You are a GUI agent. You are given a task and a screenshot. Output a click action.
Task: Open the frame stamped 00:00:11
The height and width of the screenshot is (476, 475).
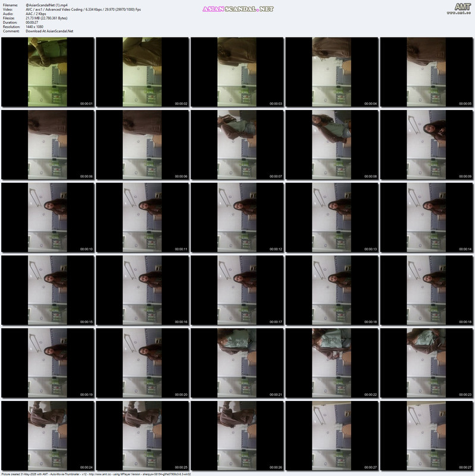coord(142,217)
